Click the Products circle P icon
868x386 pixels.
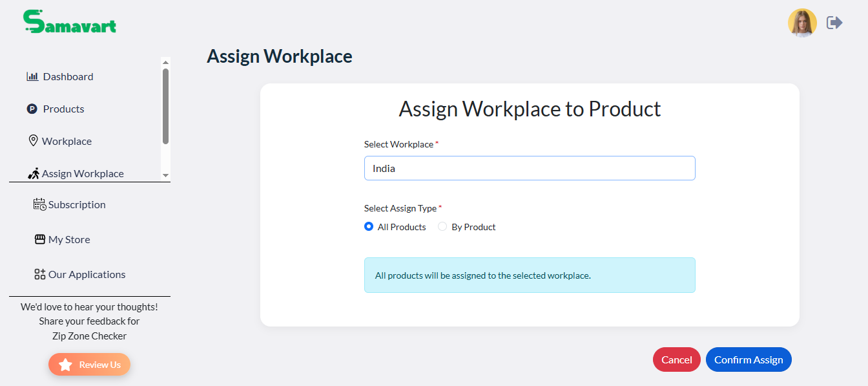tap(32, 109)
